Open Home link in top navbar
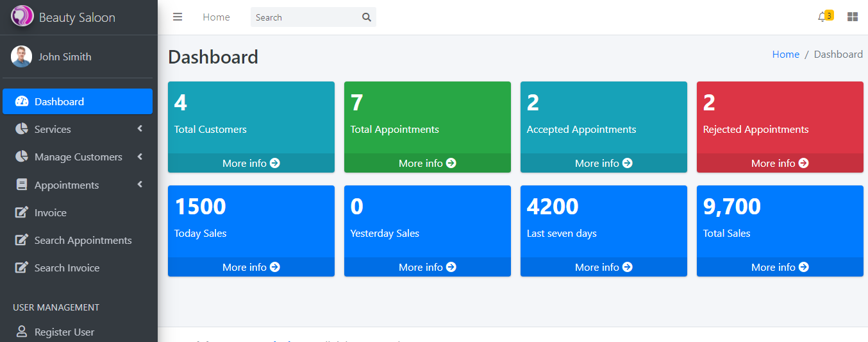 tap(216, 17)
